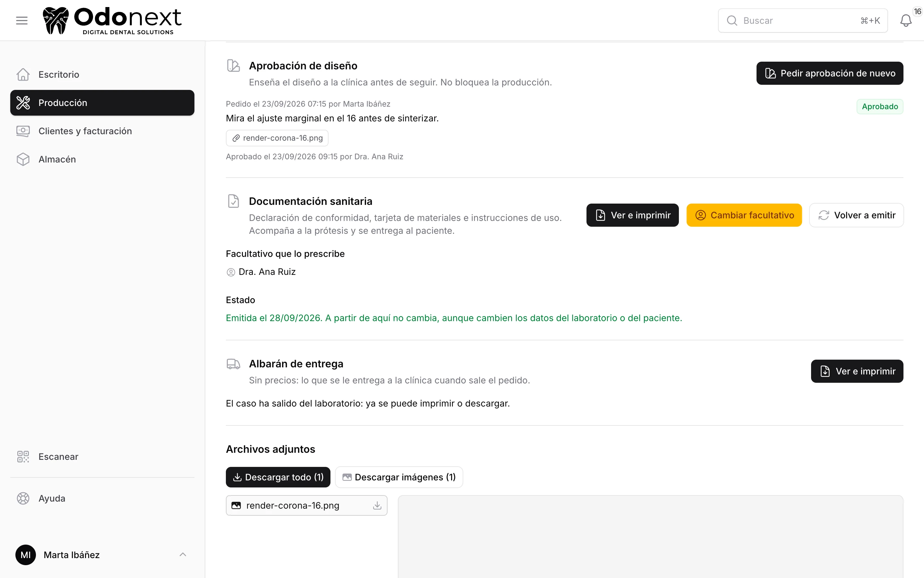Click the Ayuda lifebuoy icon
Viewport: 924px width, 578px height.
tap(23, 498)
